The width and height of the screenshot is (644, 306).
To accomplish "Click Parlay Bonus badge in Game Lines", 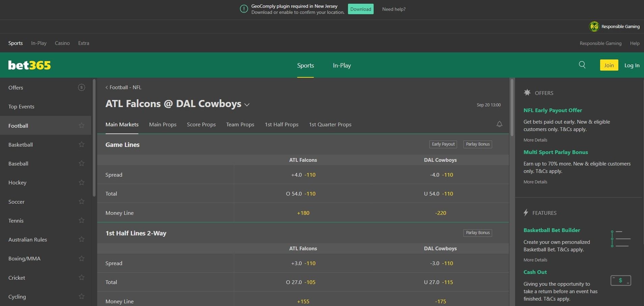I will [478, 144].
